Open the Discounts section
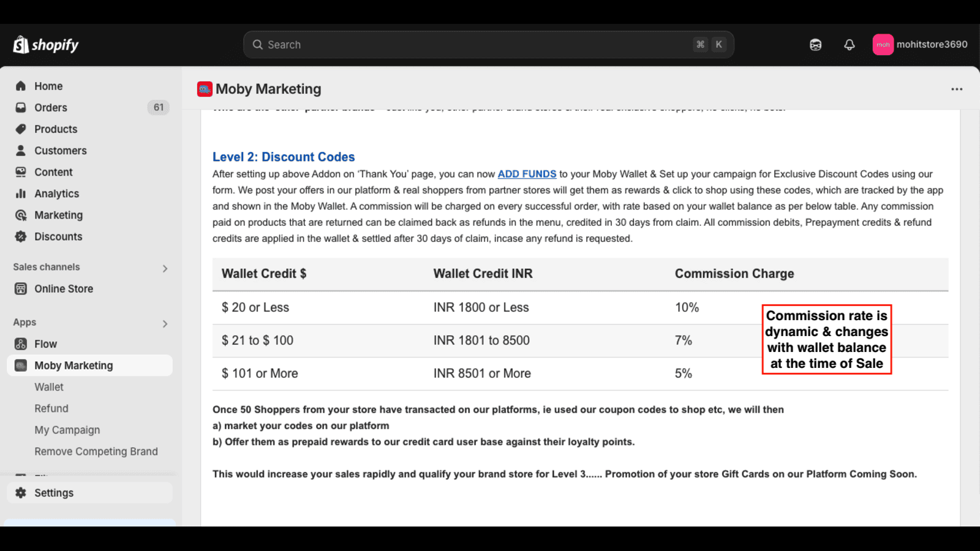 pyautogui.click(x=58, y=236)
